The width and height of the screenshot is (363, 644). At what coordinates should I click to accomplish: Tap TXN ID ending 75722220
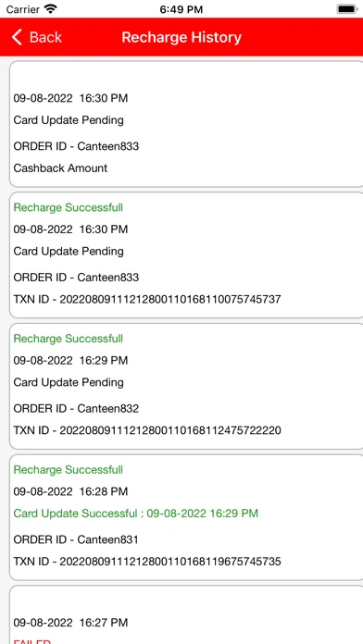[147, 430]
